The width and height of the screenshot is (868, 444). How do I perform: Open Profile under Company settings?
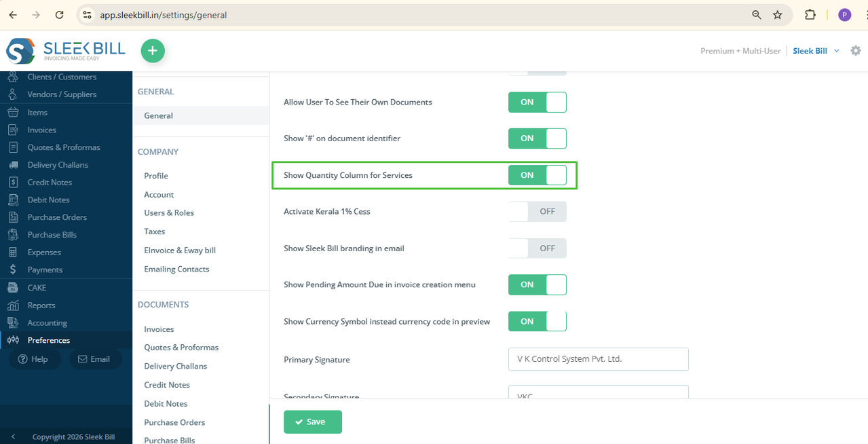(x=156, y=176)
